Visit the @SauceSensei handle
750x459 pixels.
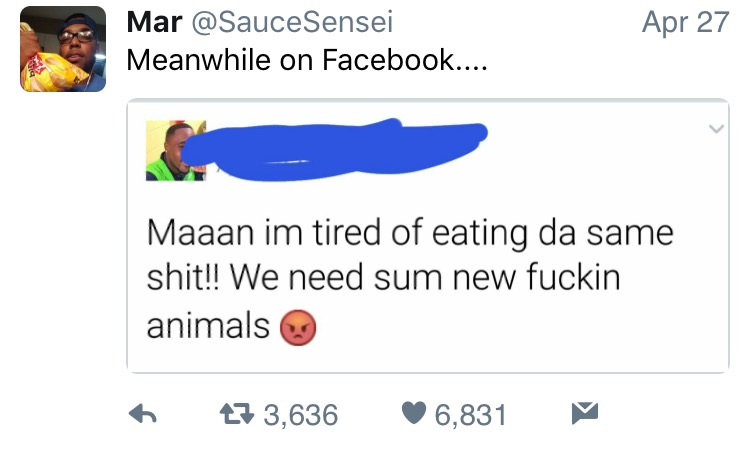292,22
